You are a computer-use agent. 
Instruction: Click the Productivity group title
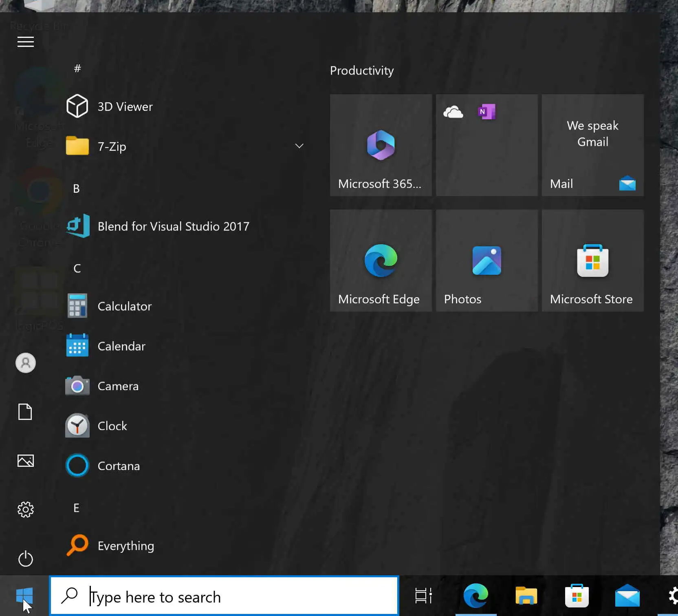click(x=362, y=71)
